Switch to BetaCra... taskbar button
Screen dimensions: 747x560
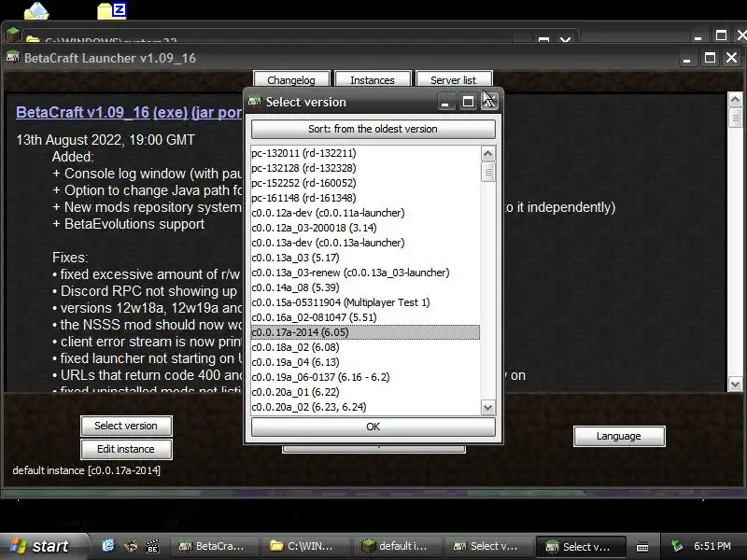click(216, 547)
